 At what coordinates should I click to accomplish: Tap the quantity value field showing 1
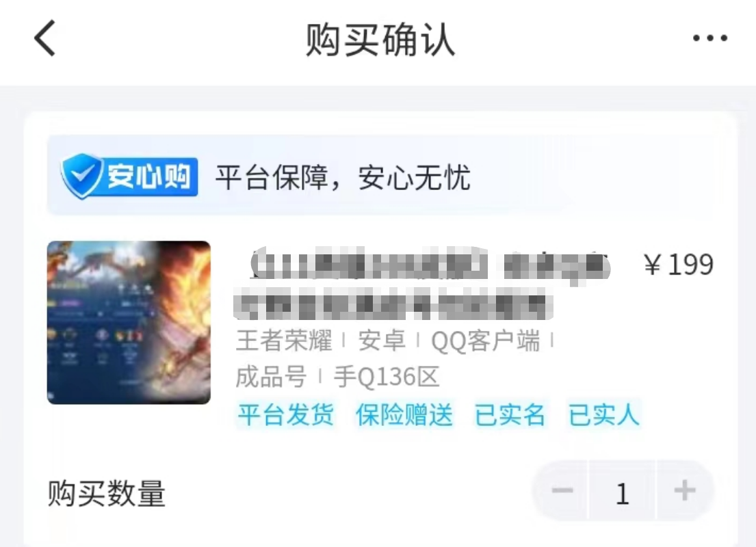623,493
